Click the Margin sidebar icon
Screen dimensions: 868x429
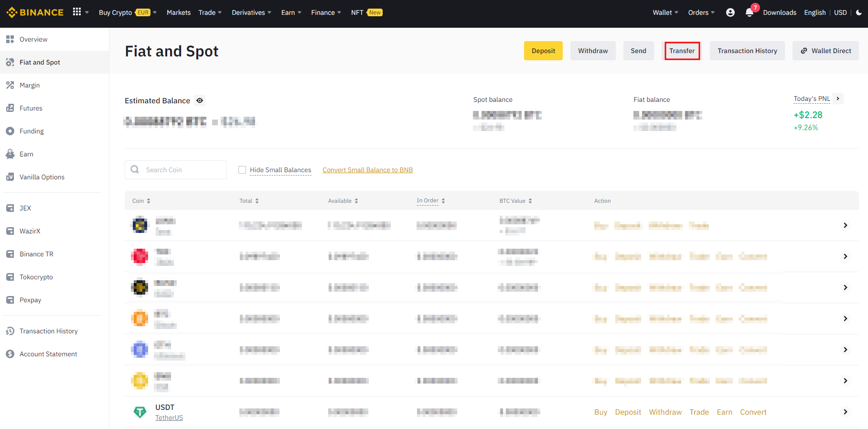pos(10,85)
